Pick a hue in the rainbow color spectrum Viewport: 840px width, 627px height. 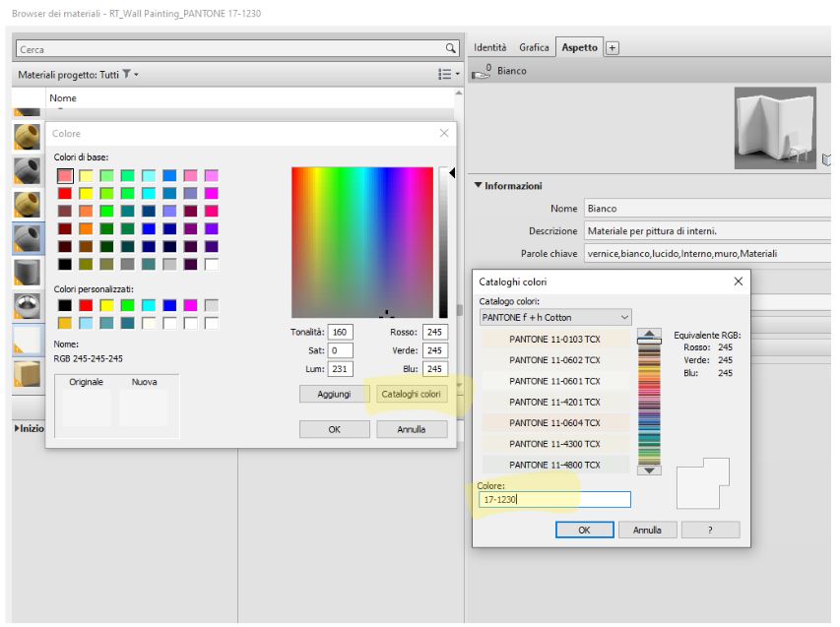click(x=362, y=242)
